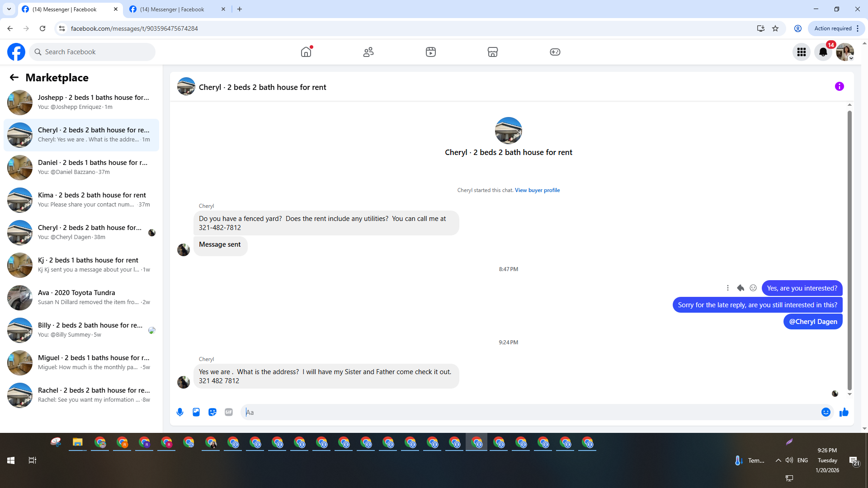Image resolution: width=868 pixels, height=488 pixels.
Task: Open the volume control in system tray
Action: 789,460
